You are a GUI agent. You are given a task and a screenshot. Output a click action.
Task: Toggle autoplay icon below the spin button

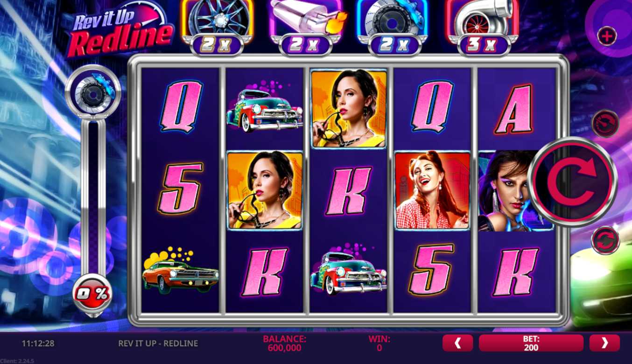tap(605, 241)
